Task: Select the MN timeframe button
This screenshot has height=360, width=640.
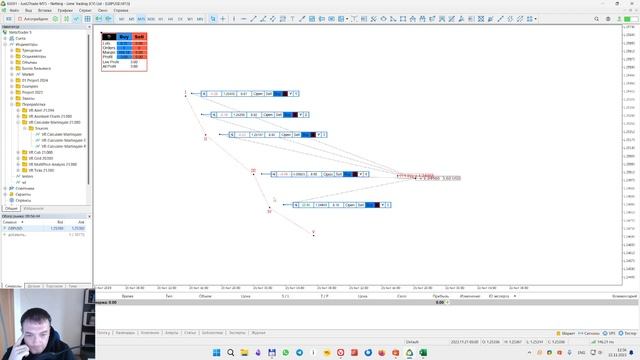Action: click(x=200, y=19)
